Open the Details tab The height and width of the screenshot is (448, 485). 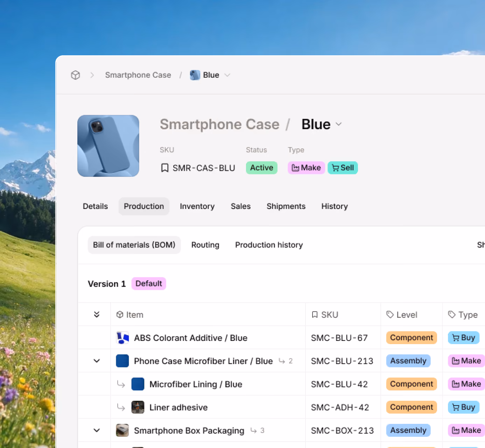[x=95, y=206]
